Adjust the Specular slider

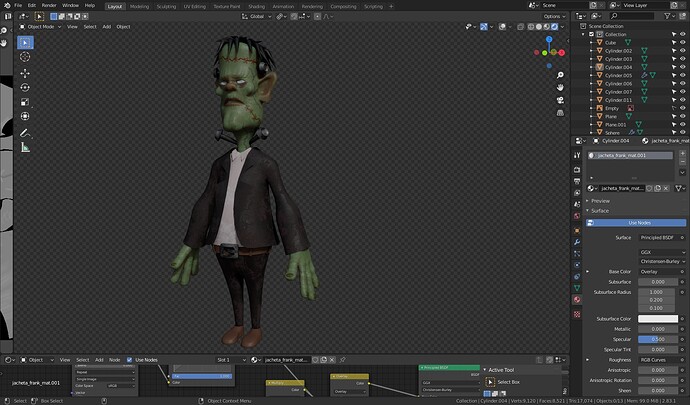pos(658,339)
